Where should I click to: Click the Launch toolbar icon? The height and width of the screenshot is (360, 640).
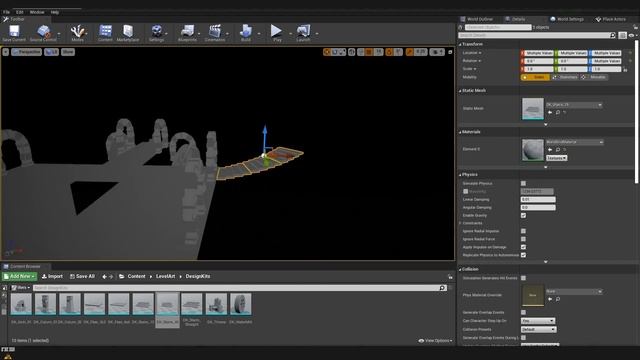tap(303, 33)
